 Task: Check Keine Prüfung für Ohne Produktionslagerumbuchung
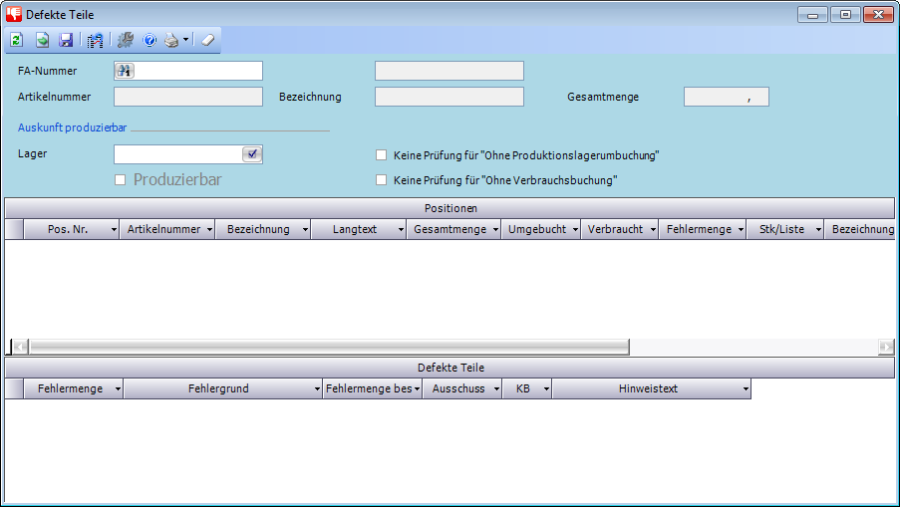[381, 155]
